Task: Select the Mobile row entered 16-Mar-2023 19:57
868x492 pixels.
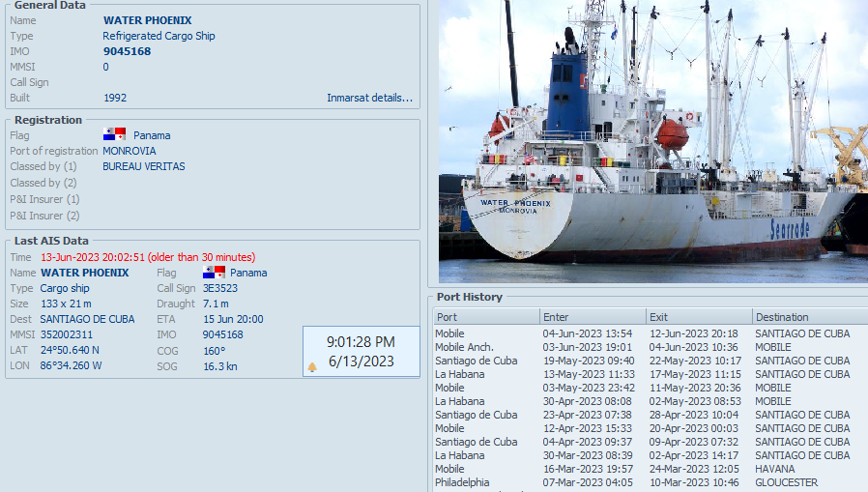Action: pos(651,470)
